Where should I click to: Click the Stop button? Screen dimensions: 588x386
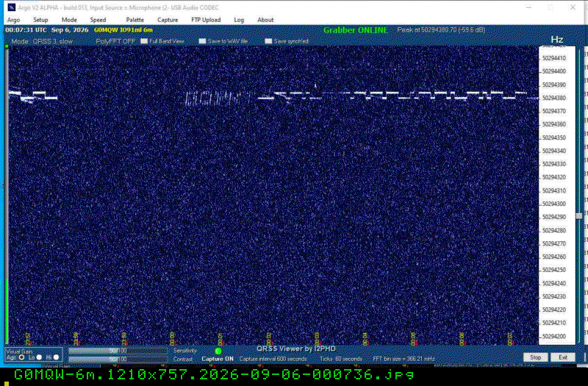point(535,357)
